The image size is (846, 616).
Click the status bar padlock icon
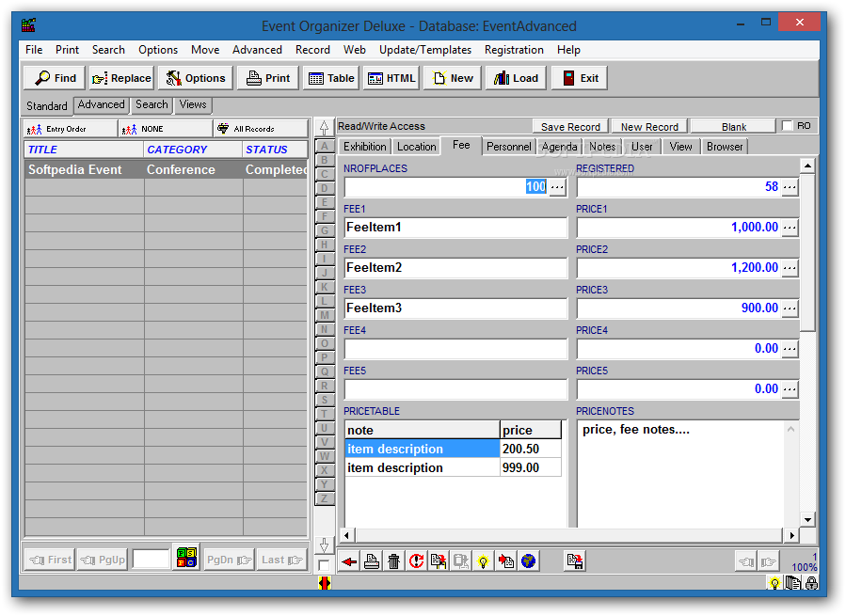811,583
